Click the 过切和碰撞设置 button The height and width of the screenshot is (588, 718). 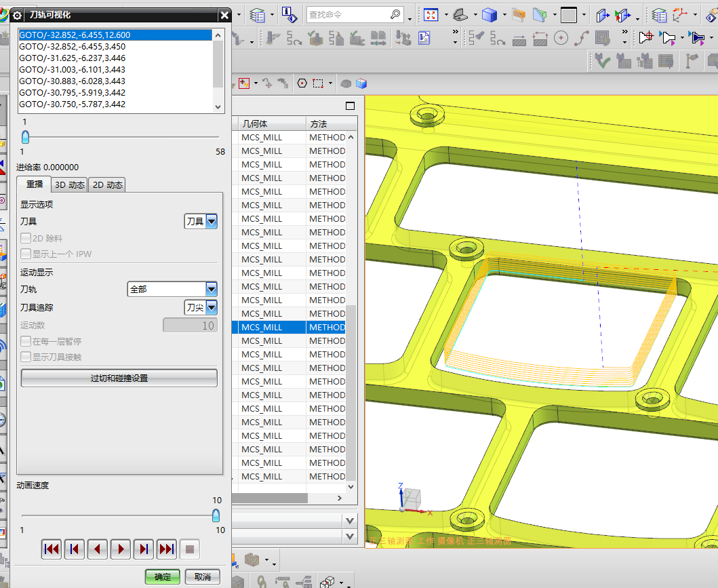[x=119, y=378]
